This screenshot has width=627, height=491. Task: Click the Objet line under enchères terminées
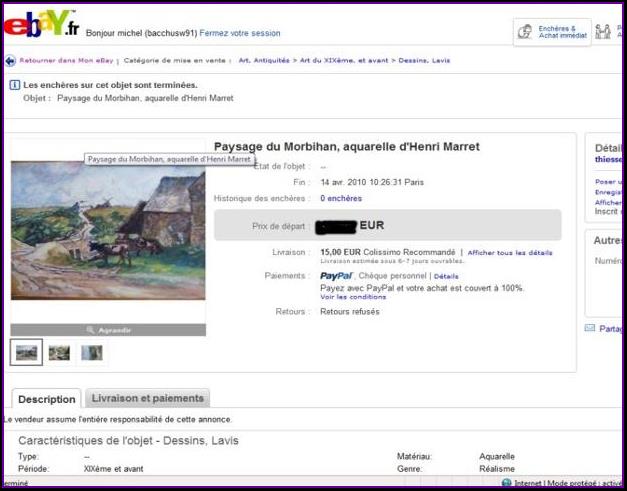[x=128, y=98]
